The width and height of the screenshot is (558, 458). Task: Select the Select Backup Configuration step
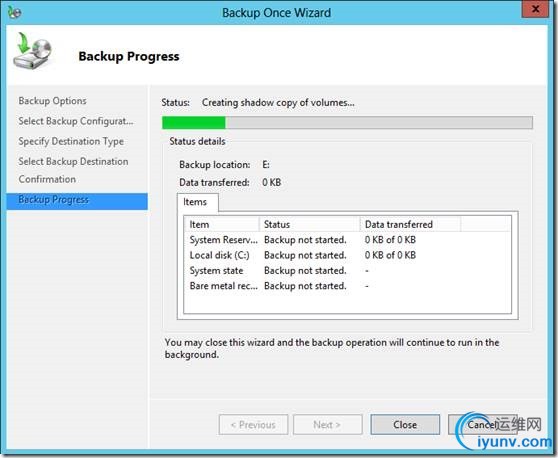click(76, 121)
